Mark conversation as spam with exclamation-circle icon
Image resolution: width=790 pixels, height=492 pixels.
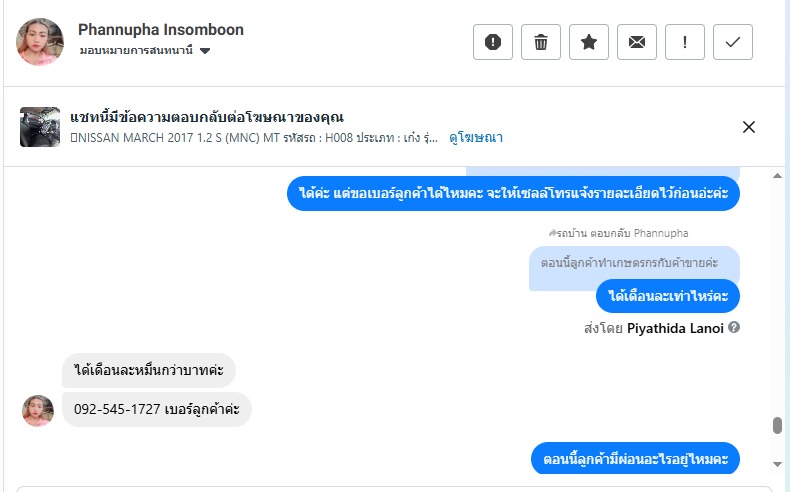493,42
